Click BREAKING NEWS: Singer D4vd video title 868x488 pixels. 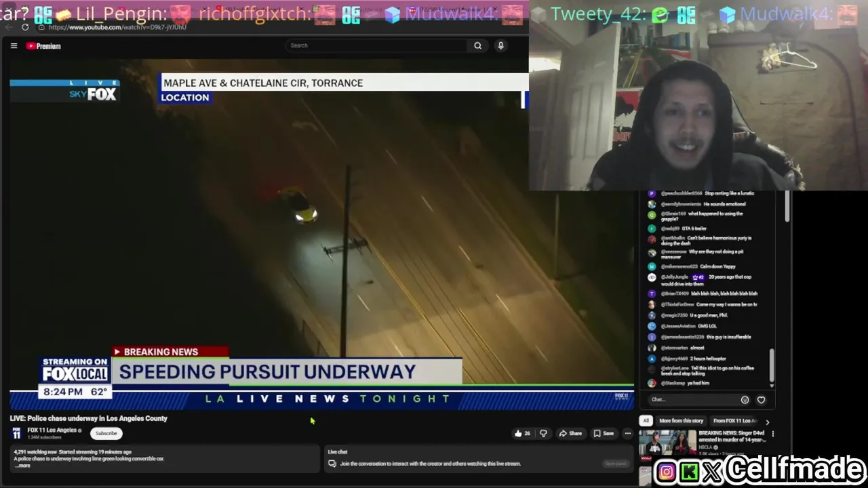pyautogui.click(x=732, y=436)
